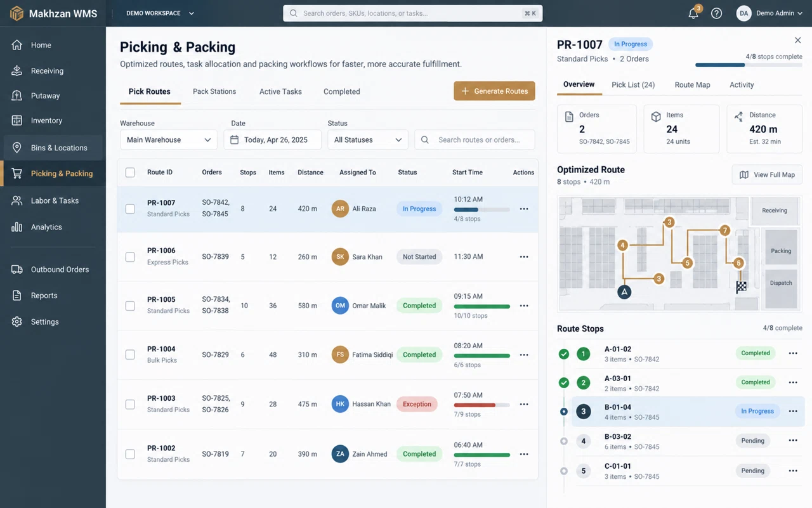Close the PR-1007 detail panel

798,40
